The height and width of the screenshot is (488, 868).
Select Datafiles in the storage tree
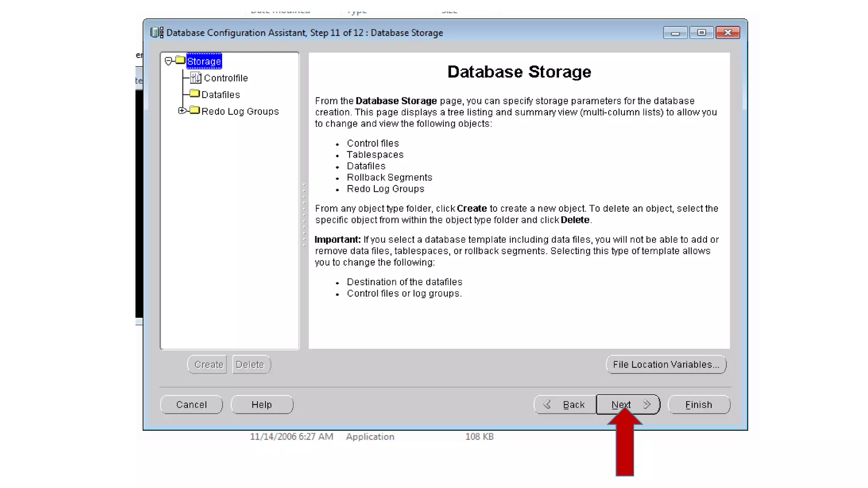220,95
